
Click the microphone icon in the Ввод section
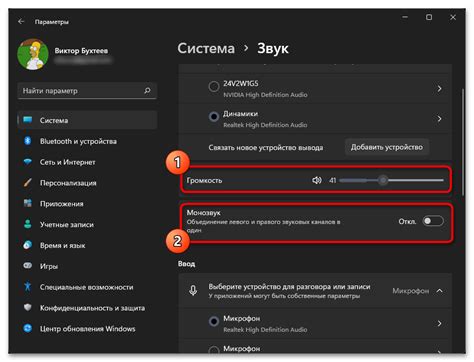[x=193, y=290]
